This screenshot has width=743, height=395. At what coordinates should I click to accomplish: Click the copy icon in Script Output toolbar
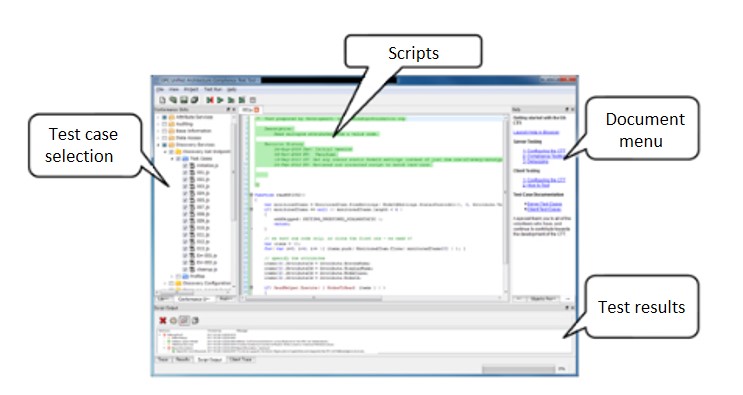pos(195,321)
